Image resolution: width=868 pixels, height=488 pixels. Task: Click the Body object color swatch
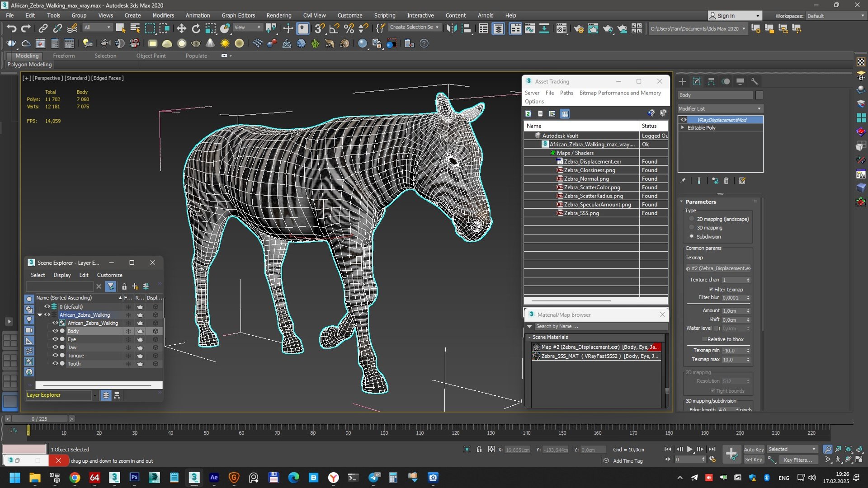tap(759, 95)
